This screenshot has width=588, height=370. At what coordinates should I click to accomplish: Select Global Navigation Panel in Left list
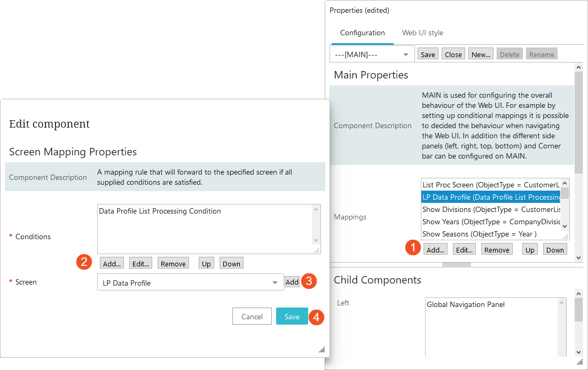tap(466, 304)
